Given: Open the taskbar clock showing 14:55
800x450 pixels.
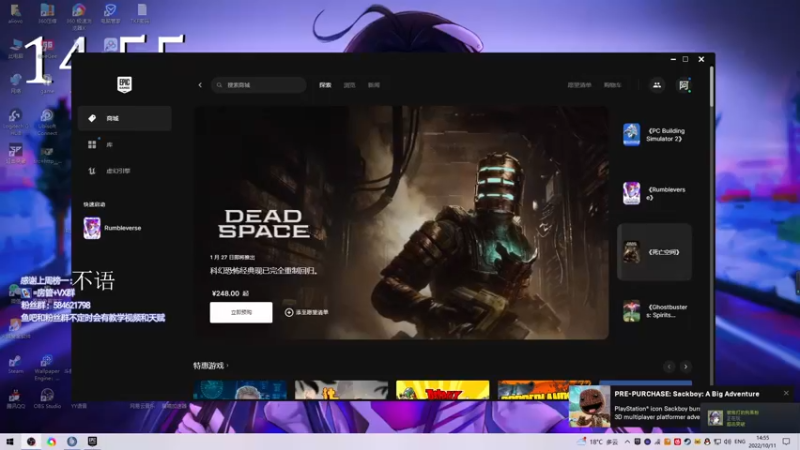Looking at the screenshot, I should [x=762, y=441].
